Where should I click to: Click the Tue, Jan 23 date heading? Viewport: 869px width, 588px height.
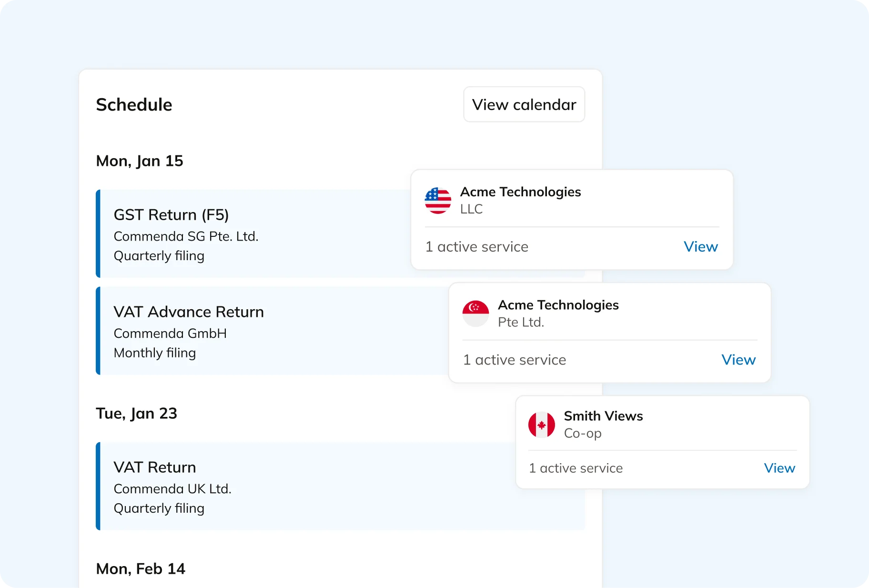137,413
